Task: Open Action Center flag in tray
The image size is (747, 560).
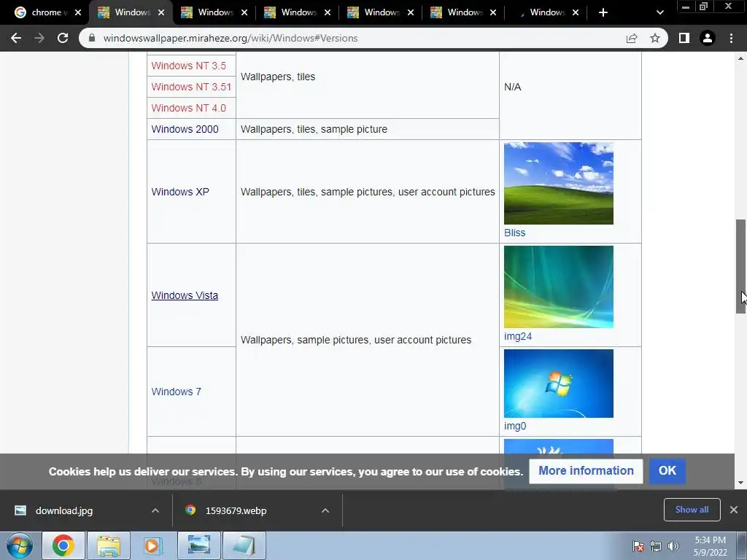Action: (638, 546)
